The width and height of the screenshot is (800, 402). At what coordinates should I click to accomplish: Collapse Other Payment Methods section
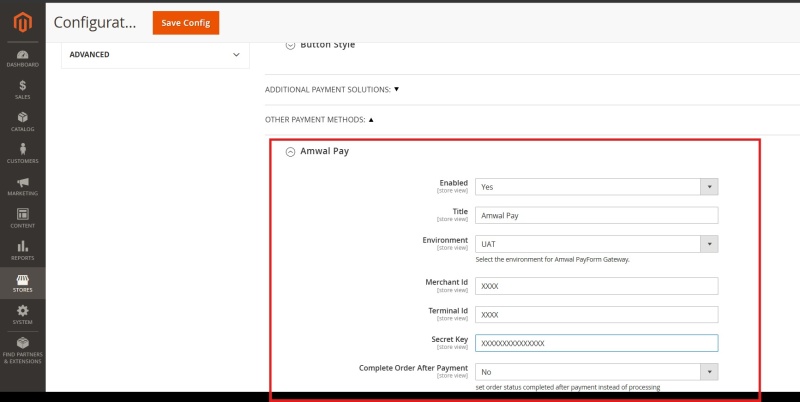coord(319,119)
